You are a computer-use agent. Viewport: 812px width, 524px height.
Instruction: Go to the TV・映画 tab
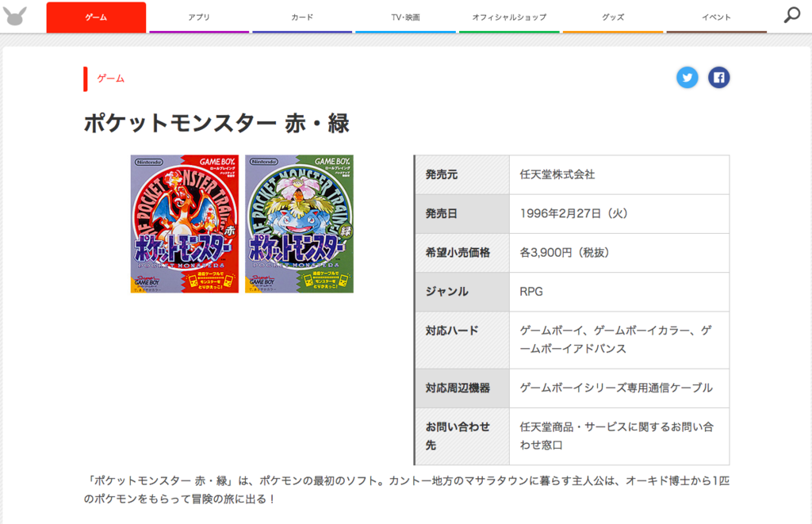pos(405,17)
